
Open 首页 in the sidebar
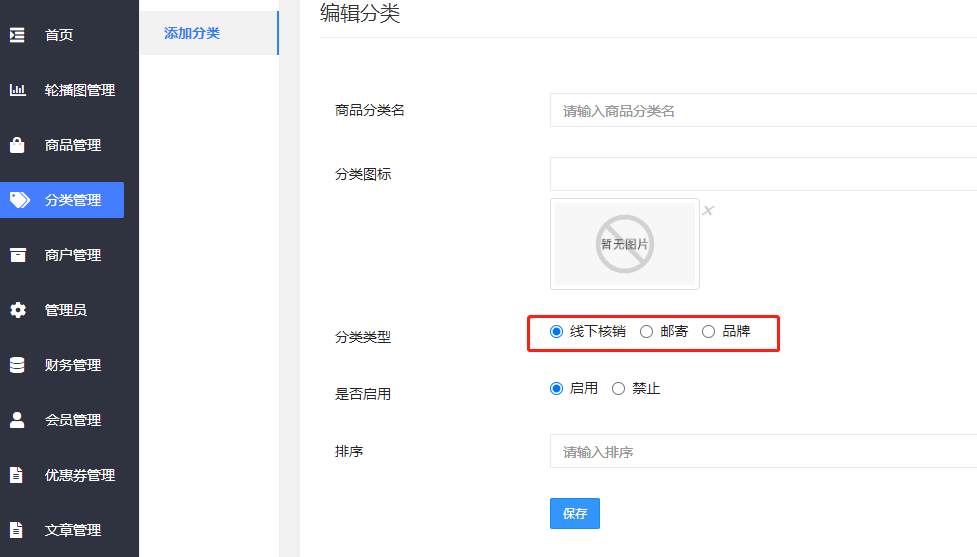pos(59,35)
